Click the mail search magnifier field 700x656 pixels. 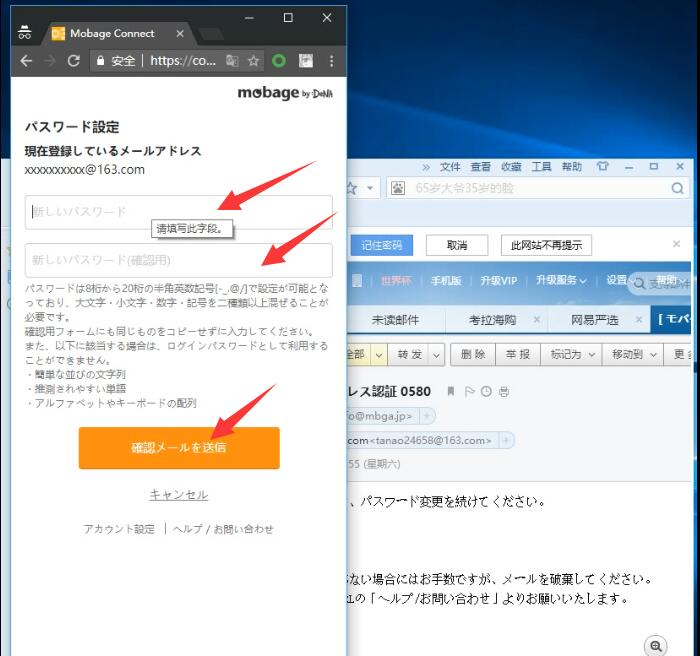click(x=660, y=283)
